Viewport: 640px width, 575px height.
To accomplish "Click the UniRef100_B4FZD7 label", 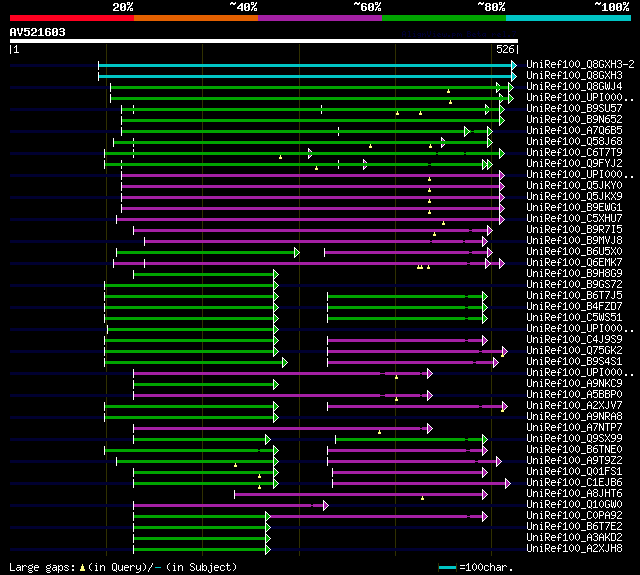I will pyautogui.click(x=574, y=307).
